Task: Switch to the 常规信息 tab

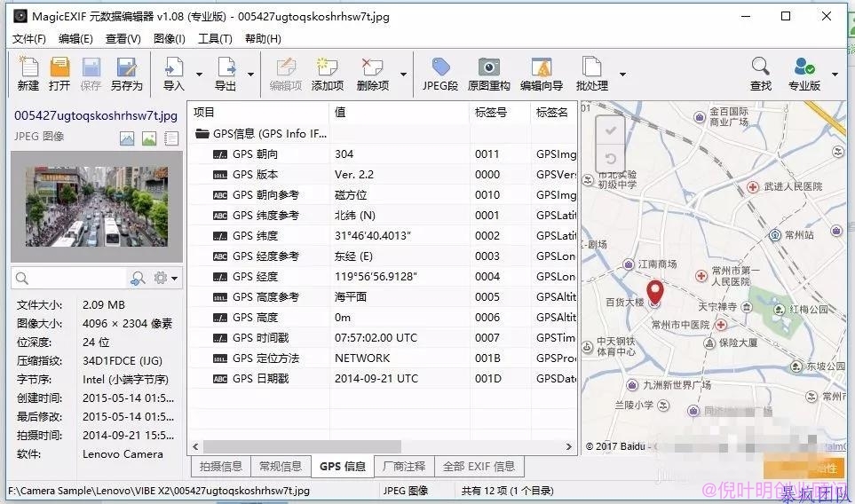Action: tap(281, 467)
